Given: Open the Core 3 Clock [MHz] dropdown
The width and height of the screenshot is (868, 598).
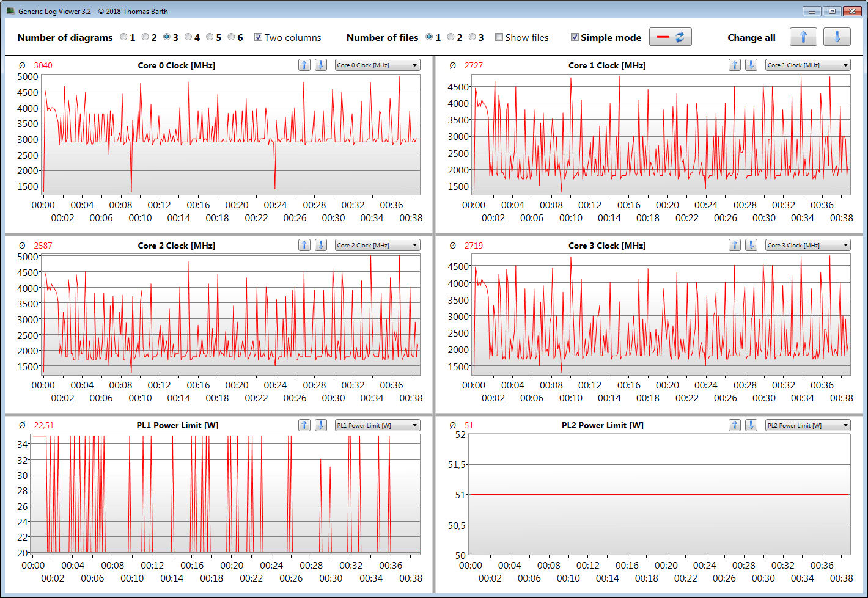Looking at the screenshot, I should (807, 246).
